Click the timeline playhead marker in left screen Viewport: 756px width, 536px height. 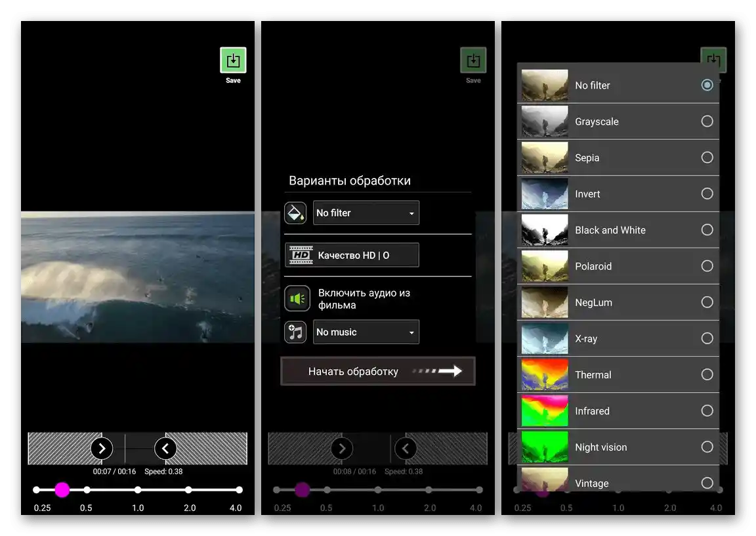click(125, 449)
